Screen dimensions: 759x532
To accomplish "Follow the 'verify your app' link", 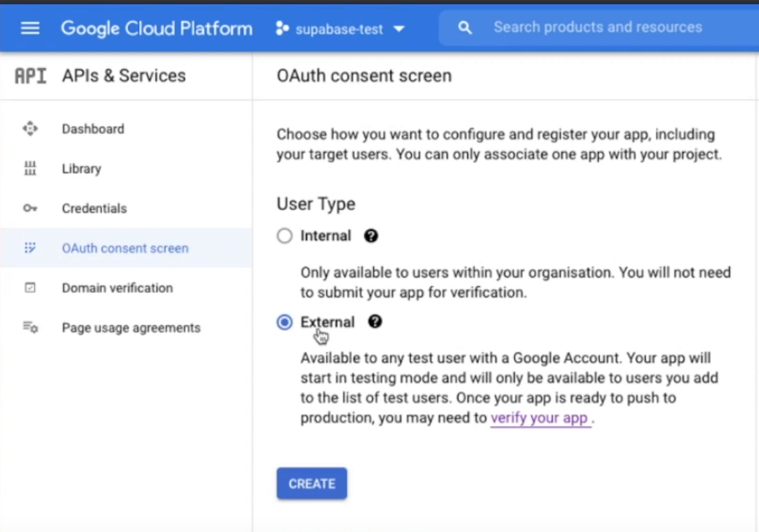I will point(539,419).
